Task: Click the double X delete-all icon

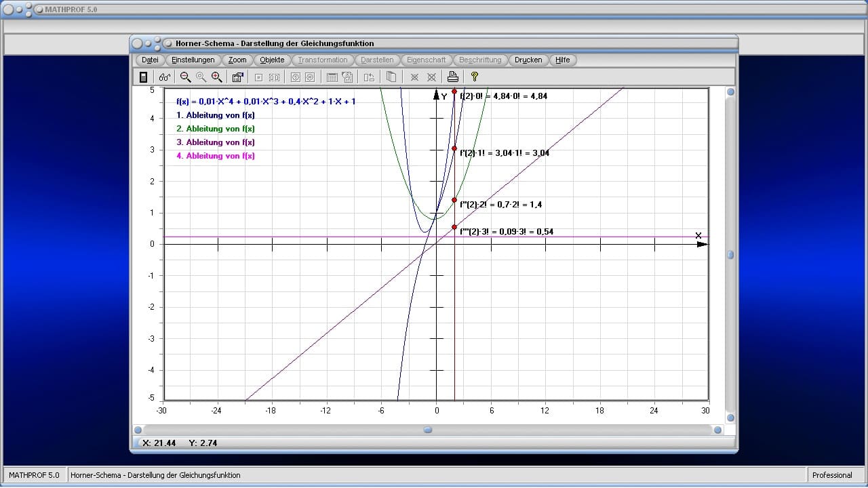Action: 431,77
